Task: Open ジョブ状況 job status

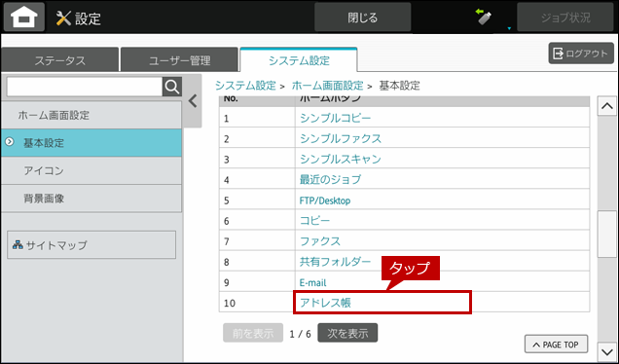Action: point(565,18)
